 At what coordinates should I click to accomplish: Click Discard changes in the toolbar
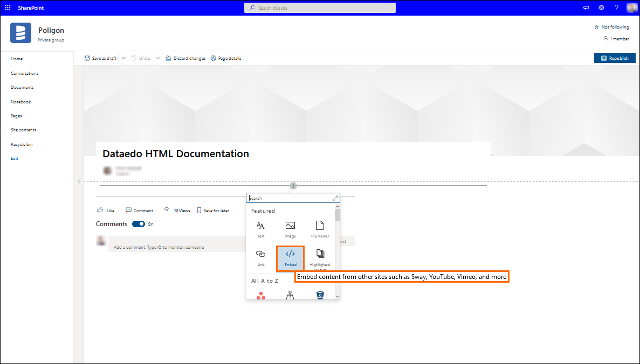[185, 58]
